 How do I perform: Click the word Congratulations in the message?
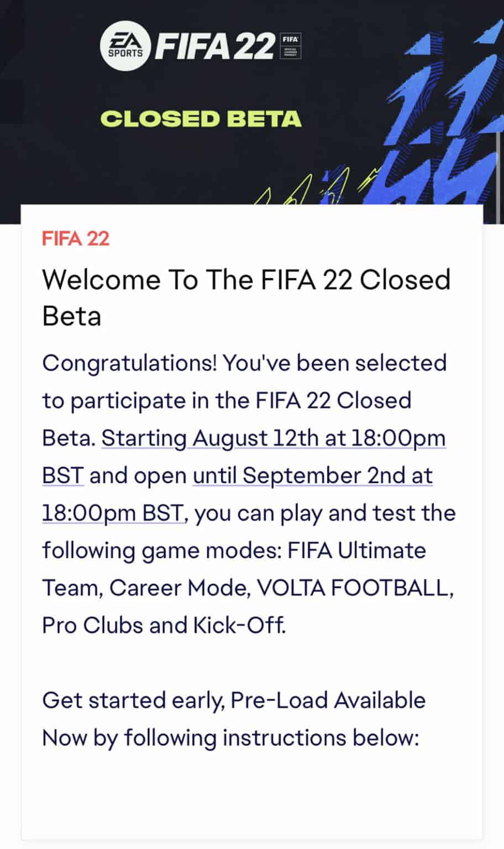(x=129, y=364)
